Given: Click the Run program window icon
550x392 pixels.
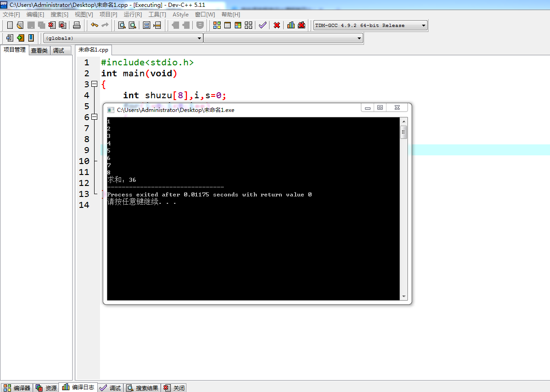Looking at the screenshot, I should point(227,25).
